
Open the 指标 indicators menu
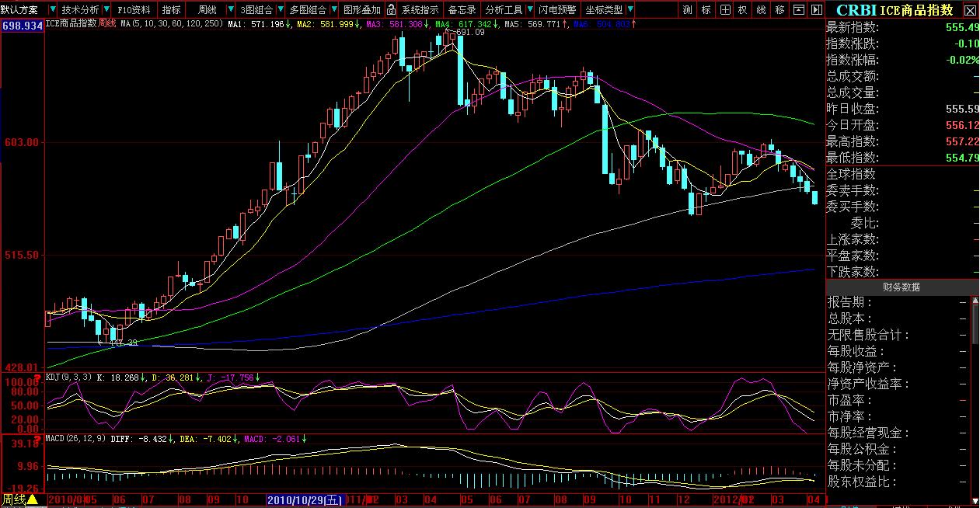pos(172,10)
